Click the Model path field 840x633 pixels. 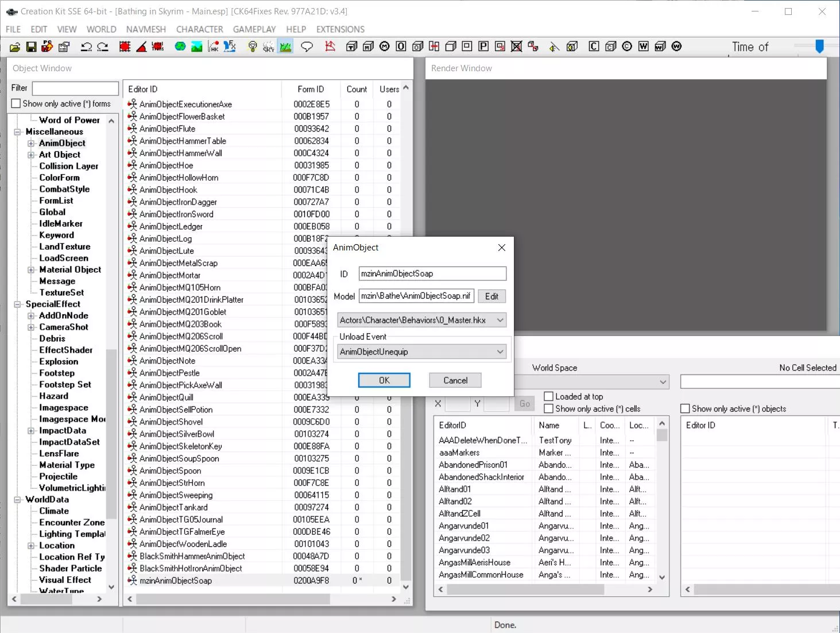click(416, 296)
